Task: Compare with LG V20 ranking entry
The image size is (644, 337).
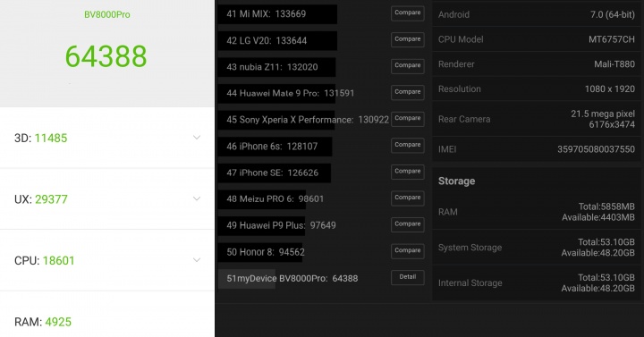Action: point(408,39)
